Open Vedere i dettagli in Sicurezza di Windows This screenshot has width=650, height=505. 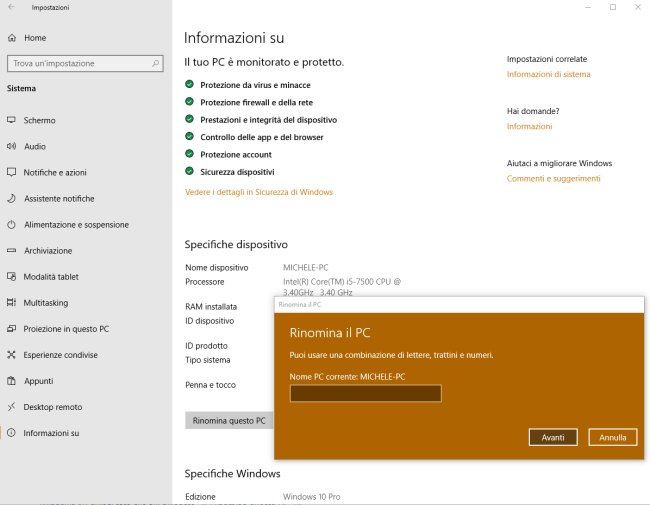[259, 192]
